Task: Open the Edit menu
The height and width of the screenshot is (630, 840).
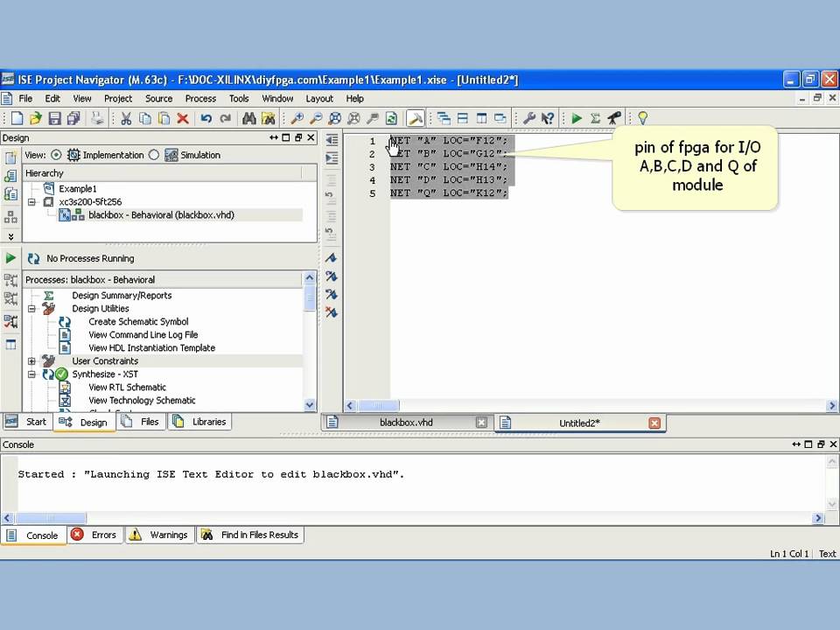Action: pyautogui.click(x=52, y=99)
